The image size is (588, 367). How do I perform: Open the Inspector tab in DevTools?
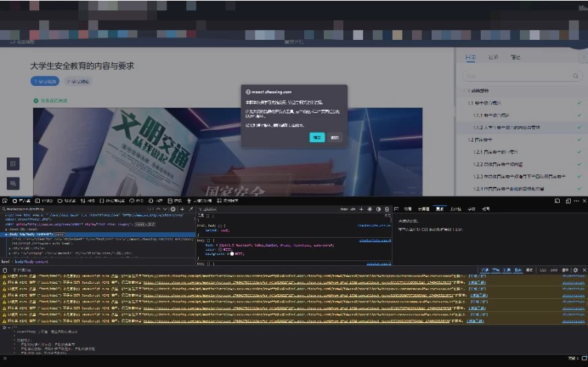coord(22,201)
